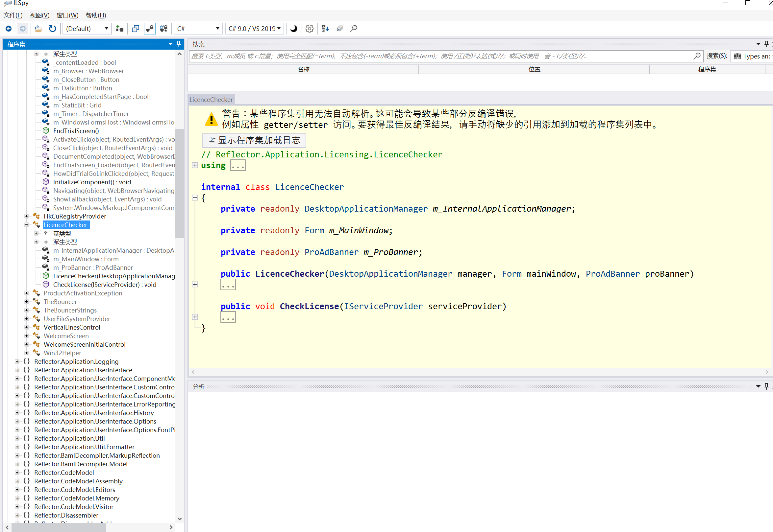Expand the TheBouncer tree node
Viewport: 773px width, 532px height.
coord(27,302)
